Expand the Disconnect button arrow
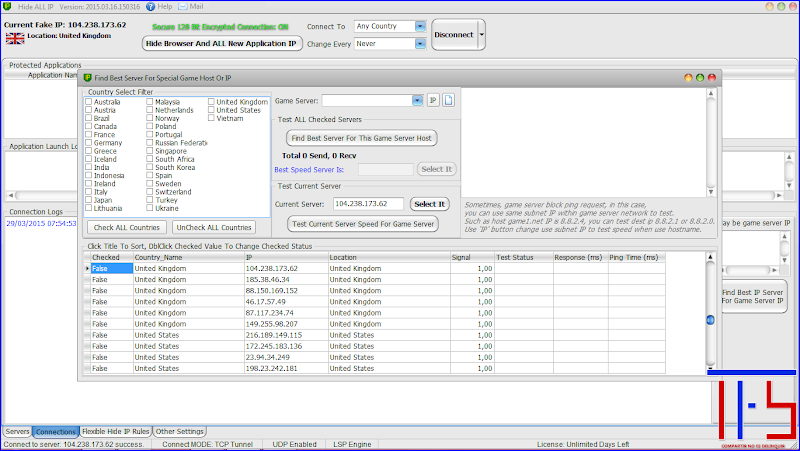This screenshot has height=451, width=800. click(x=481, y=35)
